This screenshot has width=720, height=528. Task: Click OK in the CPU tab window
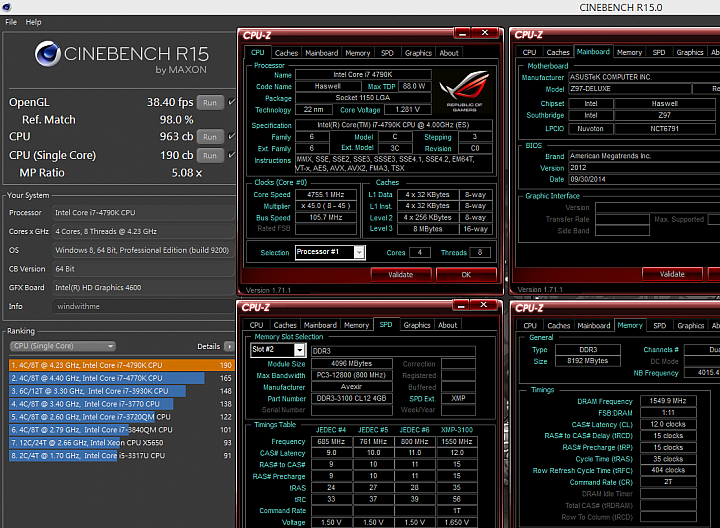click(466, 275)
